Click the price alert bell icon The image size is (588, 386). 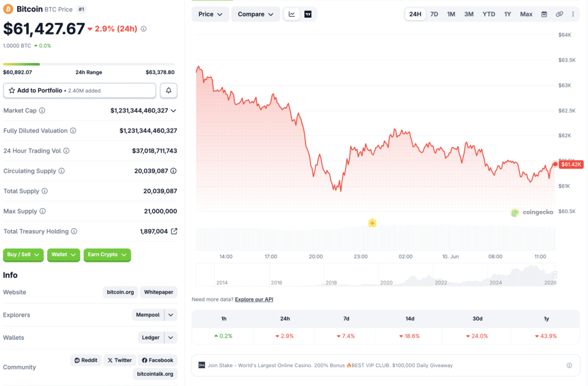pyautogui.click(x=169, y=91)
